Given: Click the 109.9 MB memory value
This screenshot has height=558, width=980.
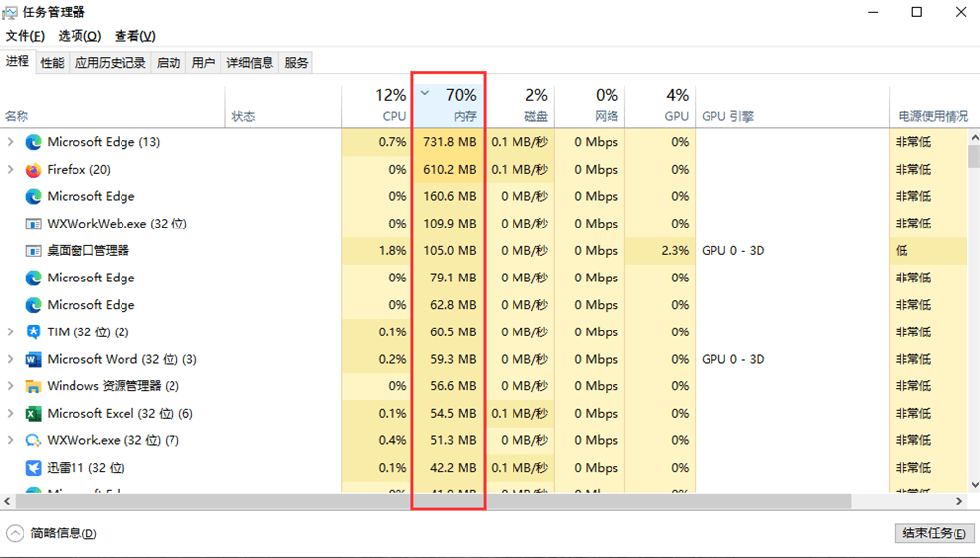Looking at the screenshot, I should (x=450, y=224).
